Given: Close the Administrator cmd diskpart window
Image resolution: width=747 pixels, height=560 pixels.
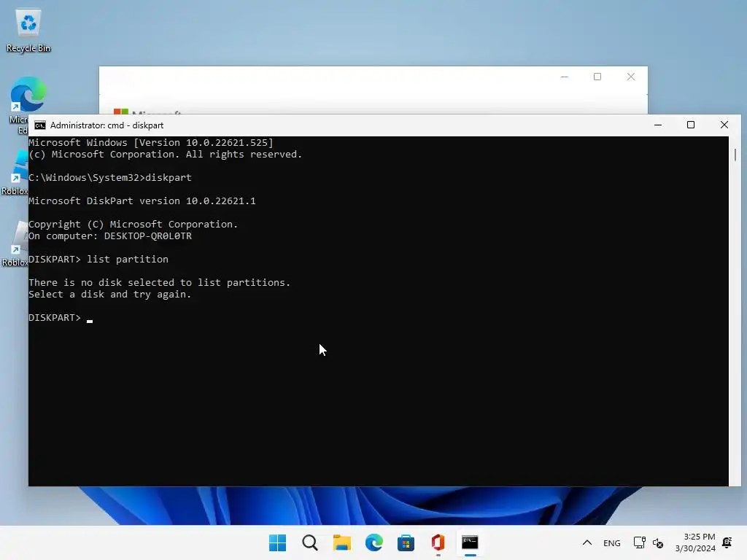Looking at the screenshot, I should tap(724, 125).
